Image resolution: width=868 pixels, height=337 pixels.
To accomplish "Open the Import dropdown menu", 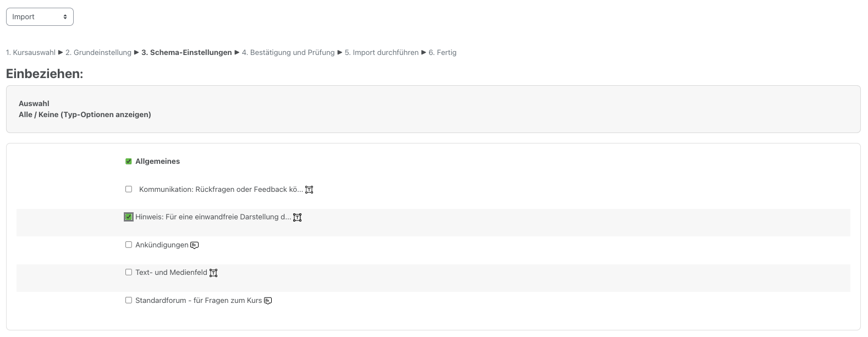I will coord(40,17).
